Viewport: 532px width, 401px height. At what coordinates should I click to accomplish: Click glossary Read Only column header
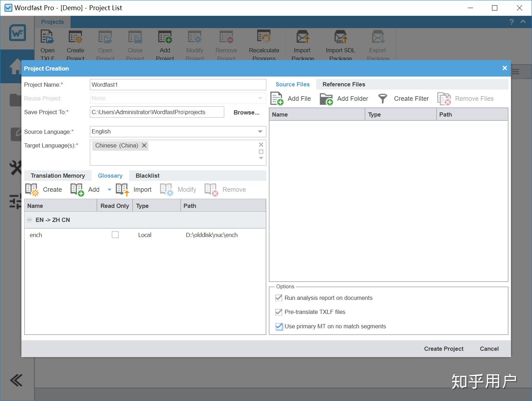pyautogui.click(x=115, y=206)
